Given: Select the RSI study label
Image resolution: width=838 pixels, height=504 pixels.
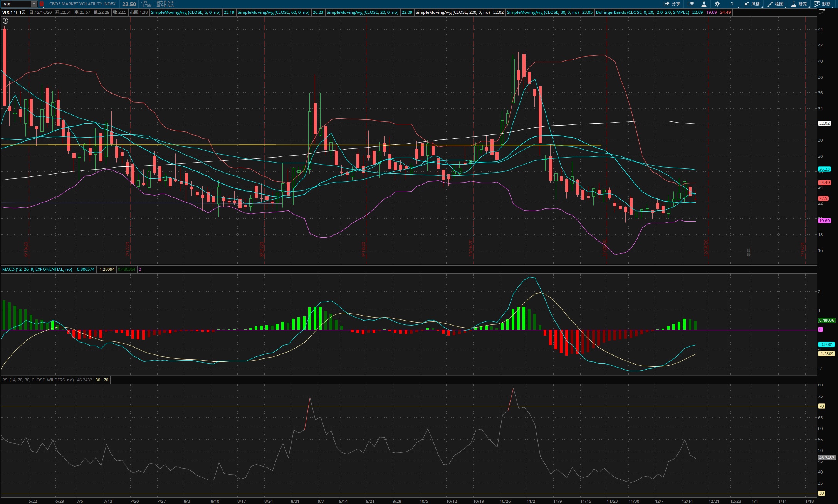Looking at the screenshot, I should tap(38, 380).
